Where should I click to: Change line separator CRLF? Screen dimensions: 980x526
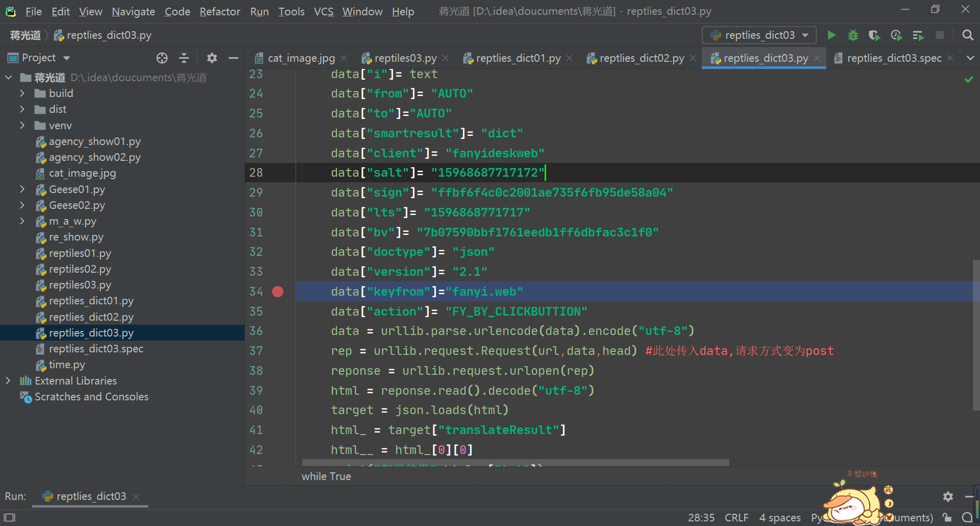[x=737, y=517]
